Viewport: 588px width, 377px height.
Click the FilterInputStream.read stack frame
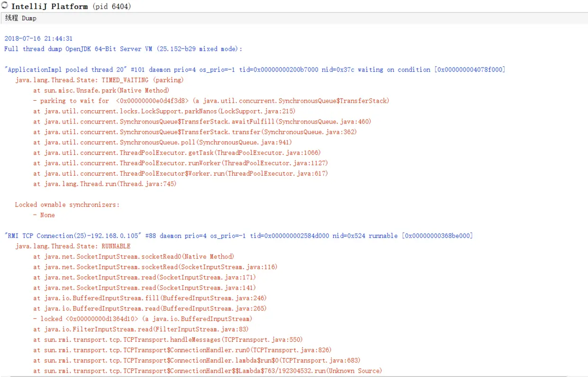[x=141, y=330]
